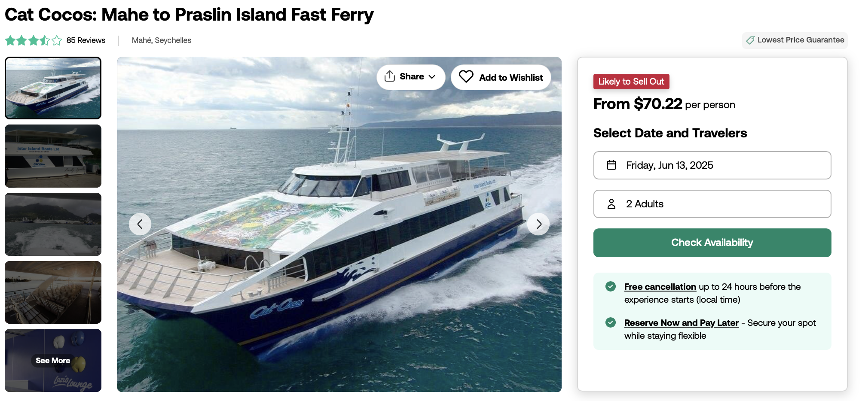The image size is (868, 401).
Task: Open Reserve Now and Pay Later link
Action: coord(682,323)
